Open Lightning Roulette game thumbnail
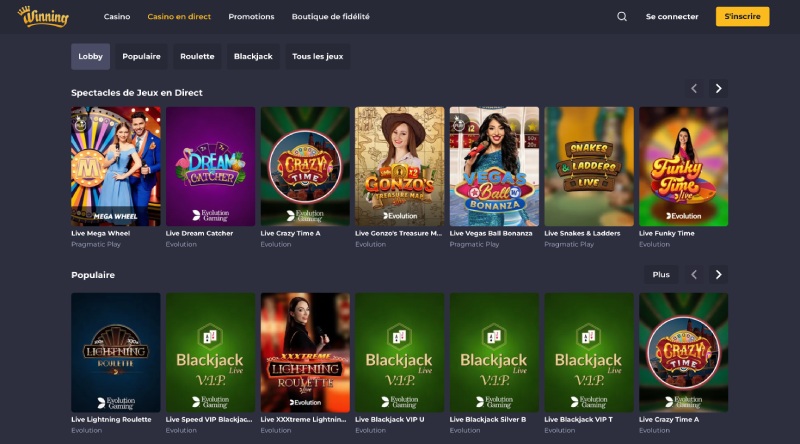The image size is (800, 444). 116,353
